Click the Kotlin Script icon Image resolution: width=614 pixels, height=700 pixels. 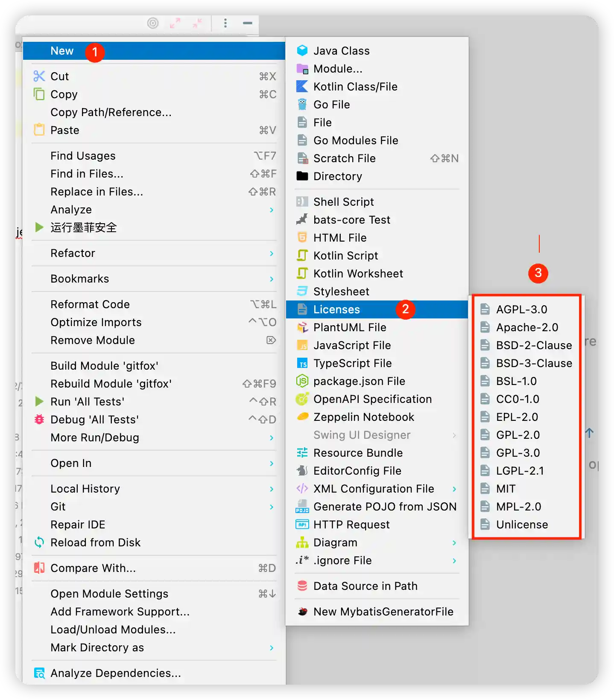pos(302,256)
